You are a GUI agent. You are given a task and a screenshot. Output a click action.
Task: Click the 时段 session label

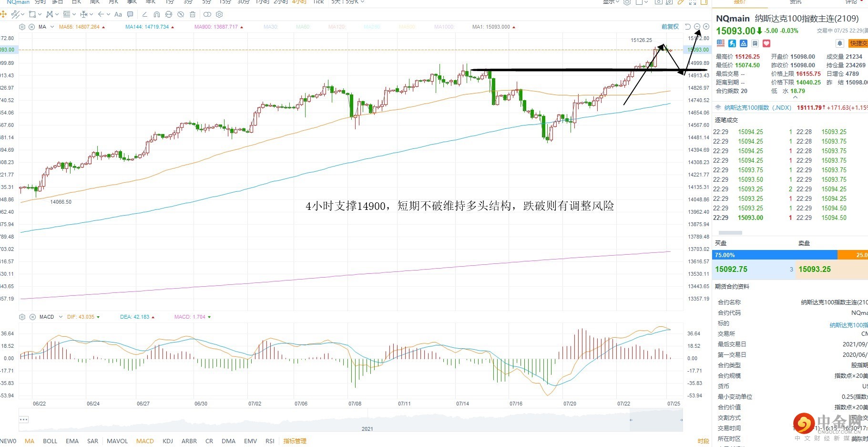pyautogui.click(x=703, y=441)
